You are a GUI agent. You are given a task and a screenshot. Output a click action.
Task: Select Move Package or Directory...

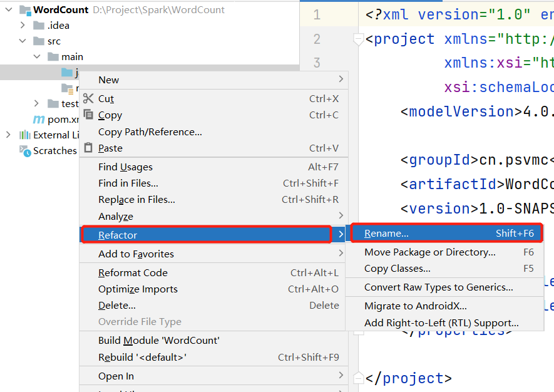[444, 252]
